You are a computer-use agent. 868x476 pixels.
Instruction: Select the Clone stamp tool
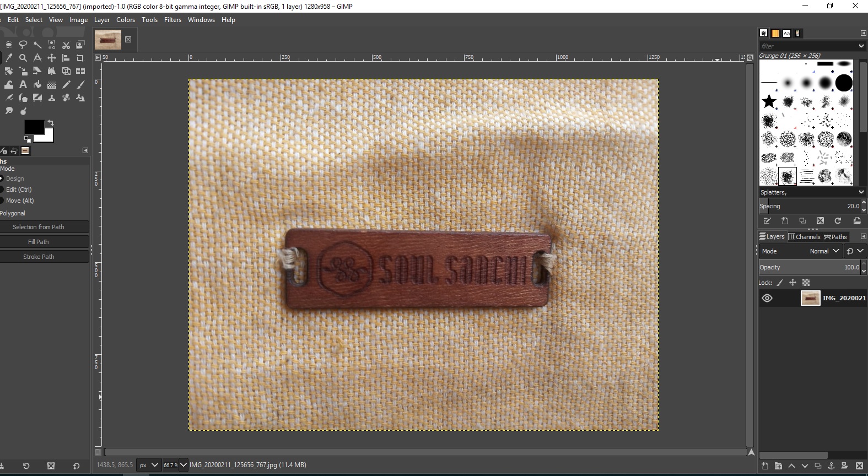[52, 98]
